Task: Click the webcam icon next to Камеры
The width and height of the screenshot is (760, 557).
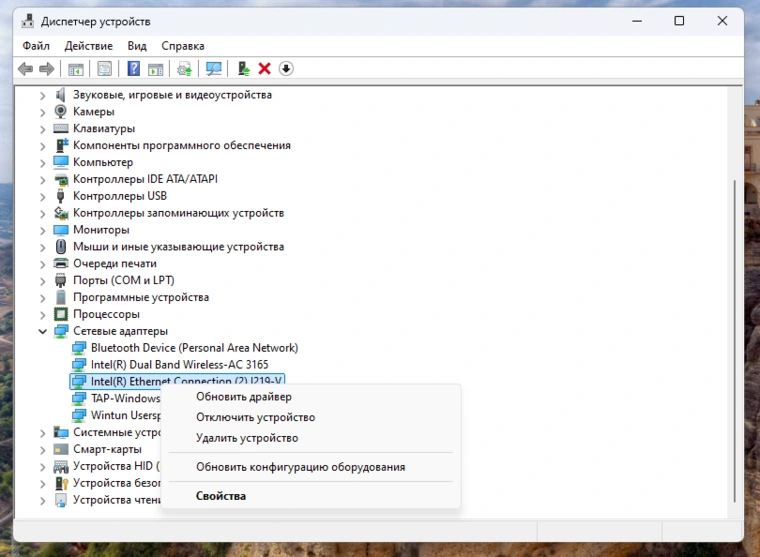Action: tap(61, 111)
